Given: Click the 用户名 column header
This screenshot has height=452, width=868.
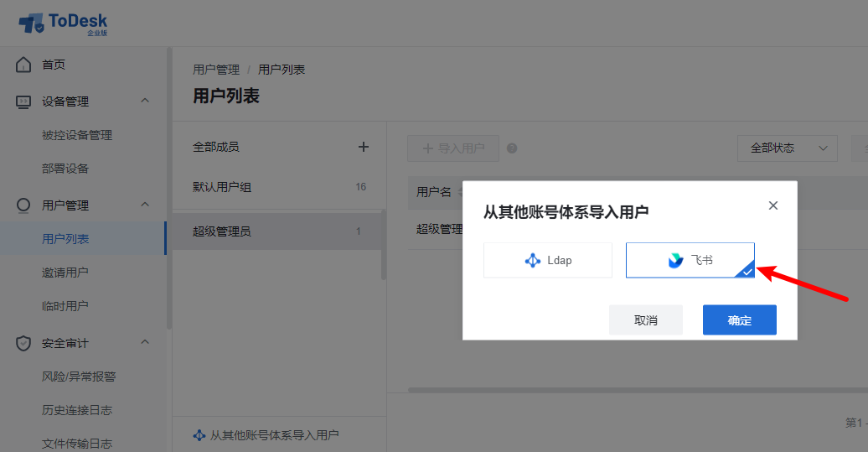Looking at the screenshot, I should [x=434, y=192].
